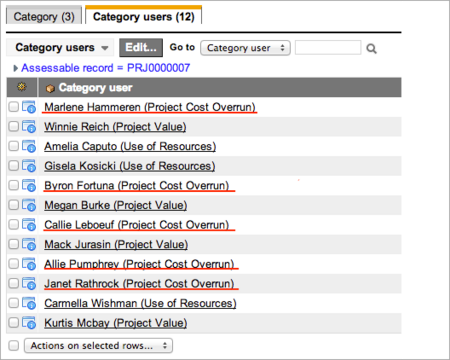Open record preview icon for Amelia Caputo
The image size is (450, 360).
coord(29,147)
